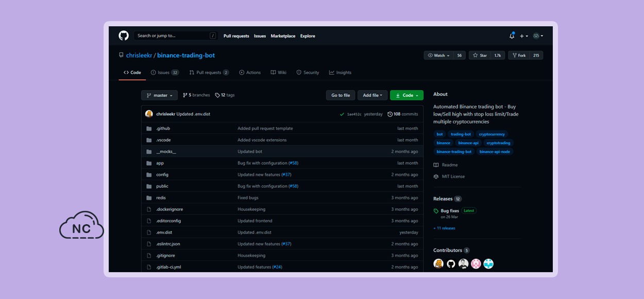
Task: Click the file icon beside .eslintrc.json
Action: (x=149, y=244)
